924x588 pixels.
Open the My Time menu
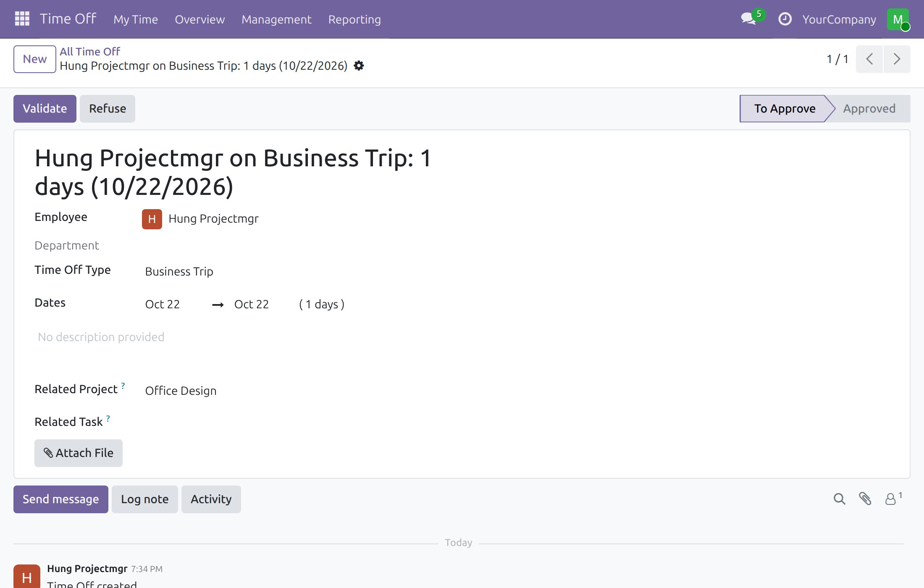pyautogui.click(x=136, y=19)
